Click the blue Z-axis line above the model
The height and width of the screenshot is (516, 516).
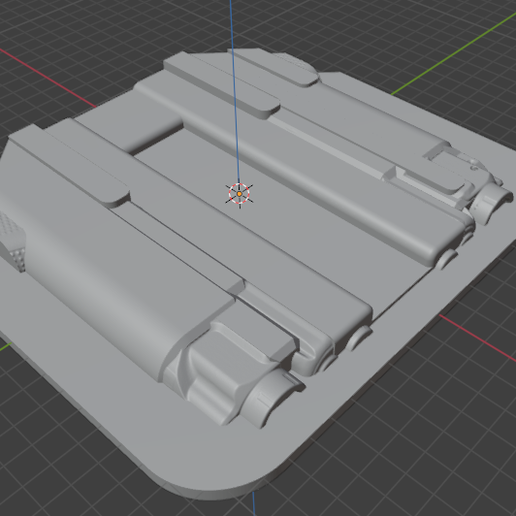pyautogui.click(x=234, y=90)
